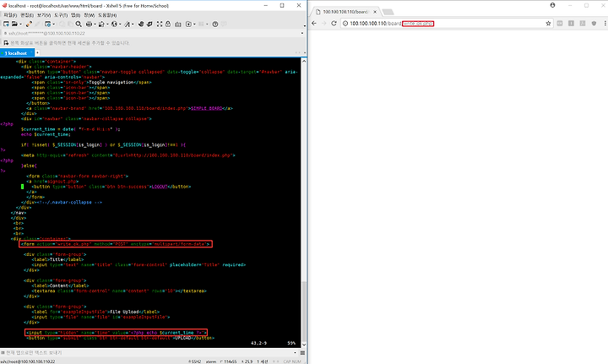The image size is (608, 364).
Task: Click the keyboard mapping icon in Xshell toolbar
Action: (178, 24)
